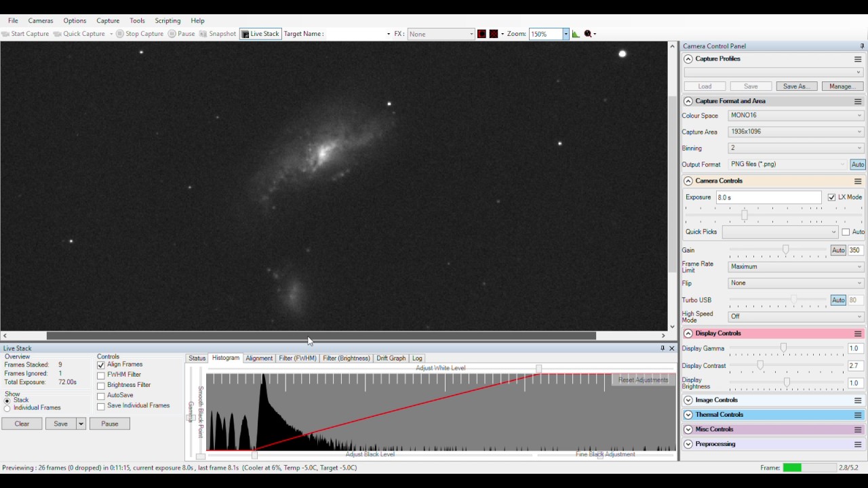Image resolution: width=868 pixels, height=488 pixels.
Task: Close the Live Stack panel
Action: click(x=672, y=348)
